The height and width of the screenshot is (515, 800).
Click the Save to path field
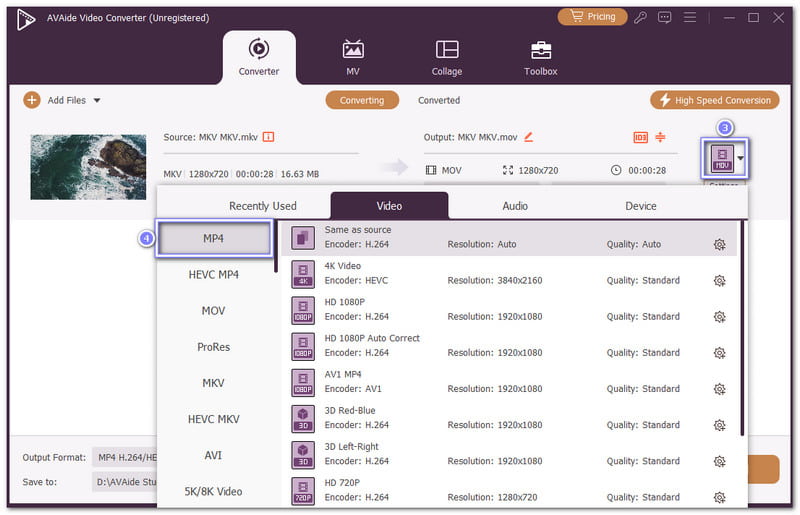point(125,482)
